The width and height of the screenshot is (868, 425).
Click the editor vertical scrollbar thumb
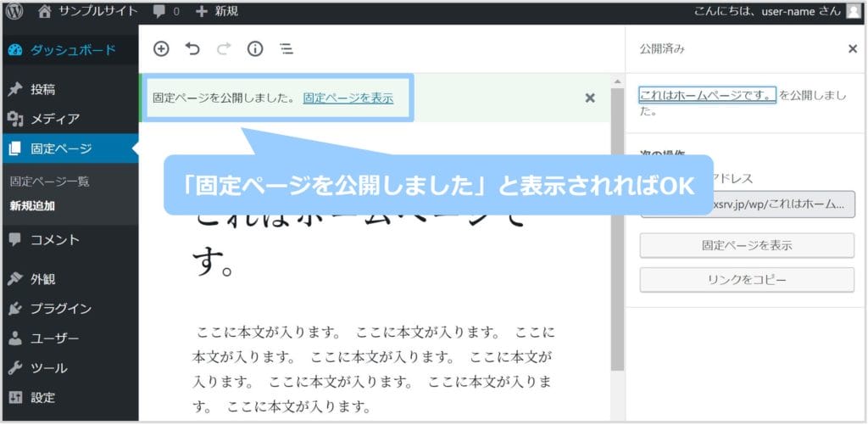click(618, 229)
